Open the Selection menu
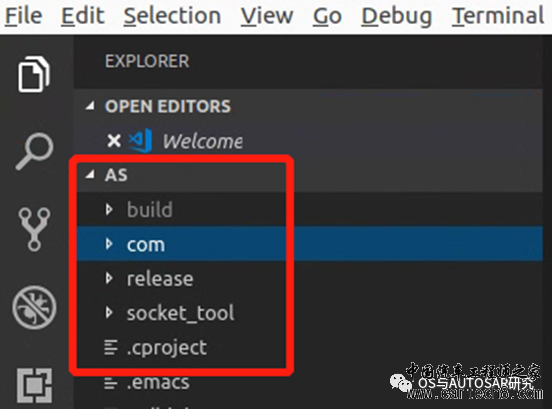The width and height of the screenshot is (552, 409). [172, 16]
